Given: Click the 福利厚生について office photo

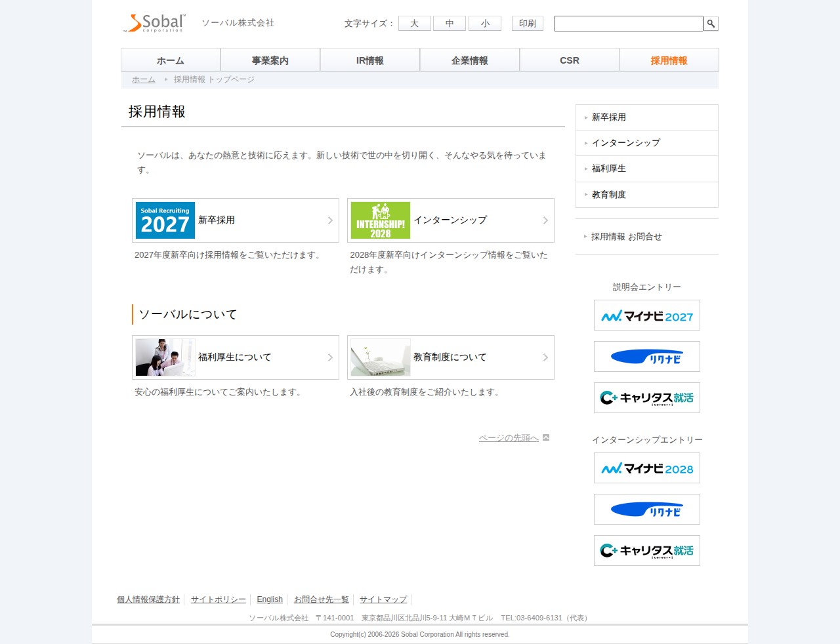Looking at the screenshot, I should point(165,357).
